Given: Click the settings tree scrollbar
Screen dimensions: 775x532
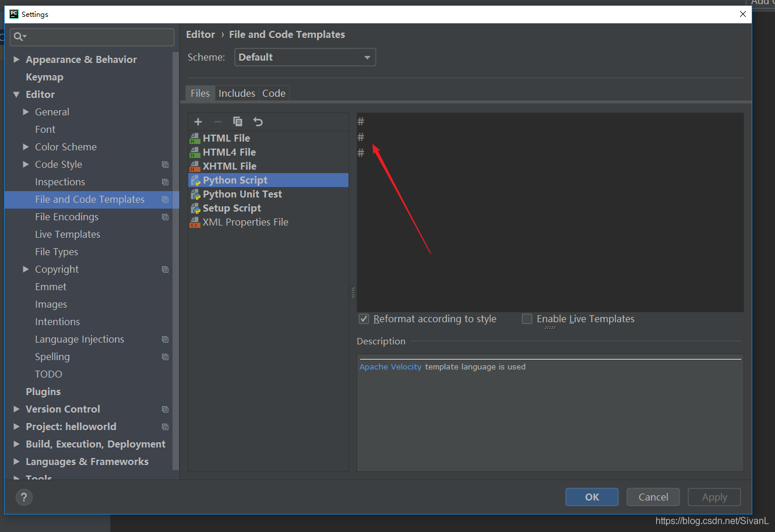Looking at the screenshot, I should [x=175, y=261].
